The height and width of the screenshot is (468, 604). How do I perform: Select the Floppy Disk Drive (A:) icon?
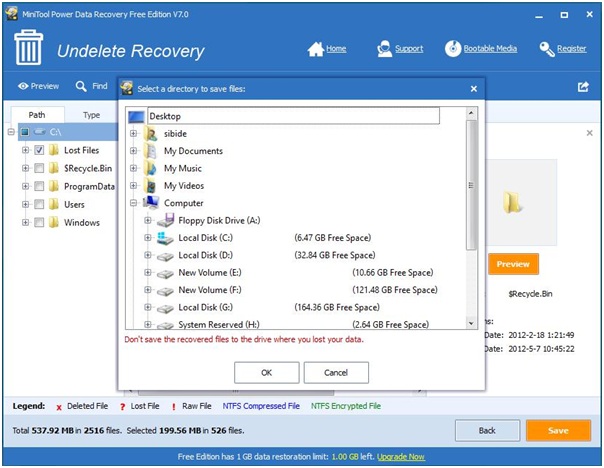[x=165, y=220]
